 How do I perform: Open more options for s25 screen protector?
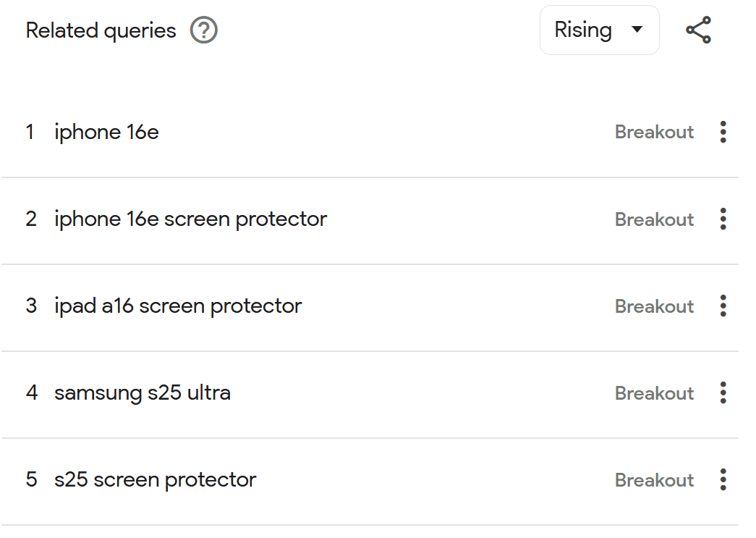[723, 479]
